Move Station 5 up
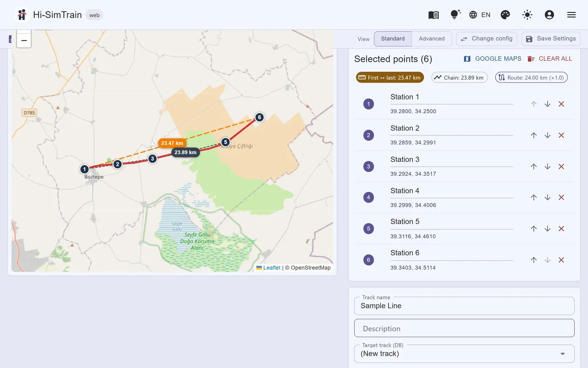 (x=534, y=229)
